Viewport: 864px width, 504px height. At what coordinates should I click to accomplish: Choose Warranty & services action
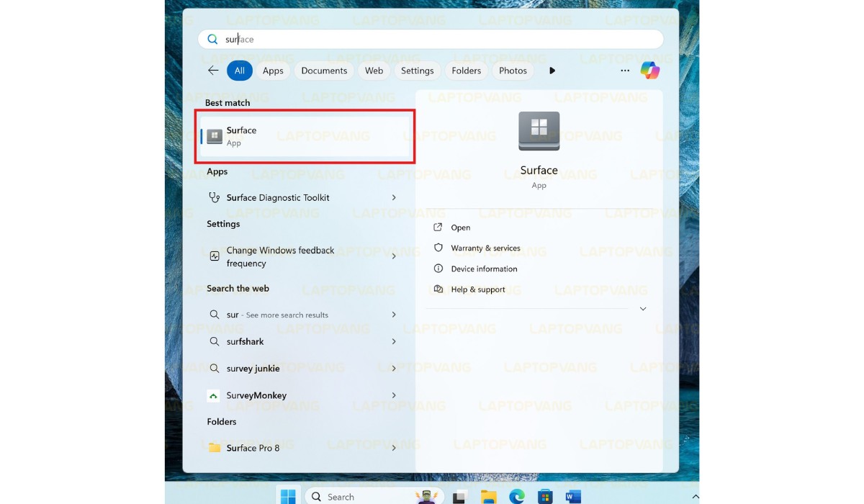[485, 248]
